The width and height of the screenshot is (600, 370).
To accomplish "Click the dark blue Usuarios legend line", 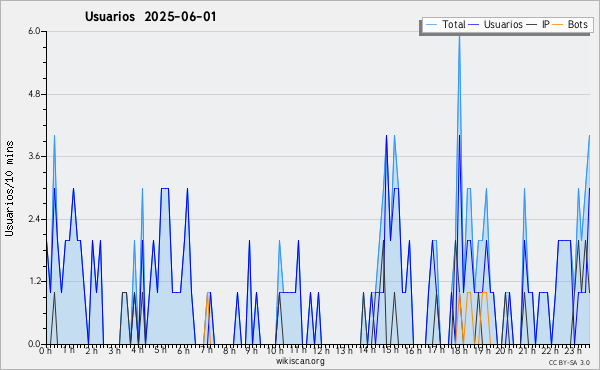I will pos(473,24).
